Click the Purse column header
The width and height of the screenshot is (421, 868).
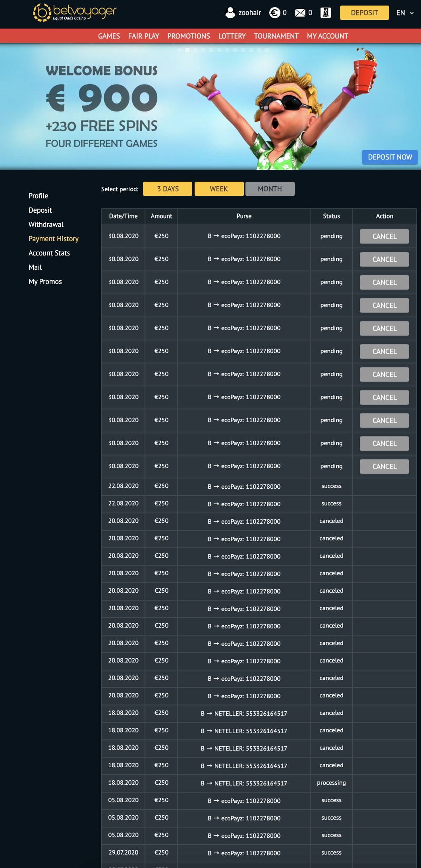(x=244, y=216)
